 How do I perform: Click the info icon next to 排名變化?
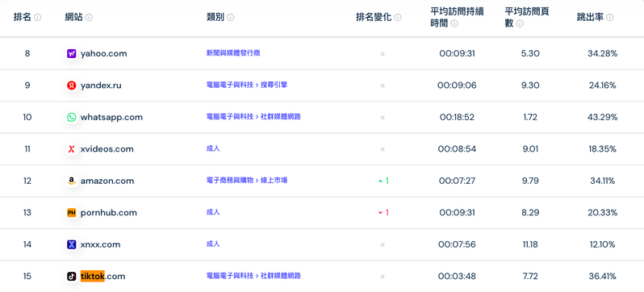[x=398, y=17]
